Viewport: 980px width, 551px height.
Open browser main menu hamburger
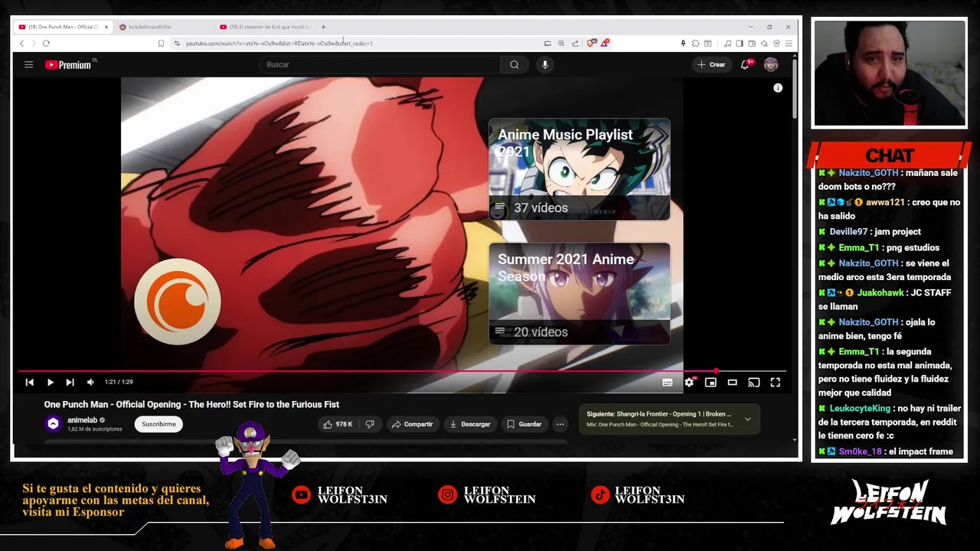tap(789, 43)
